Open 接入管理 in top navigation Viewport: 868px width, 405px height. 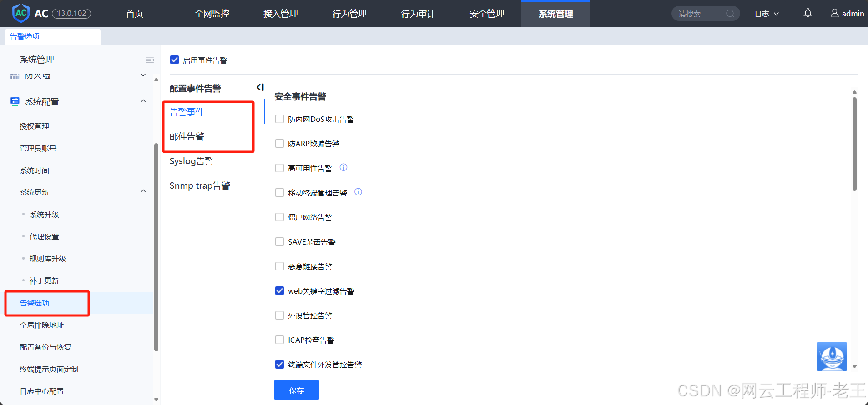tap(281, 14)
